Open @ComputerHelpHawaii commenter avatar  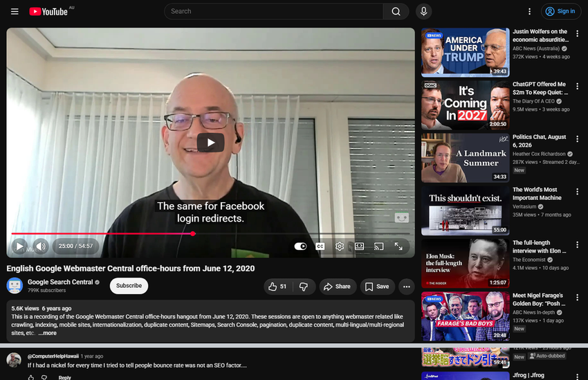(x=15, y=360)
